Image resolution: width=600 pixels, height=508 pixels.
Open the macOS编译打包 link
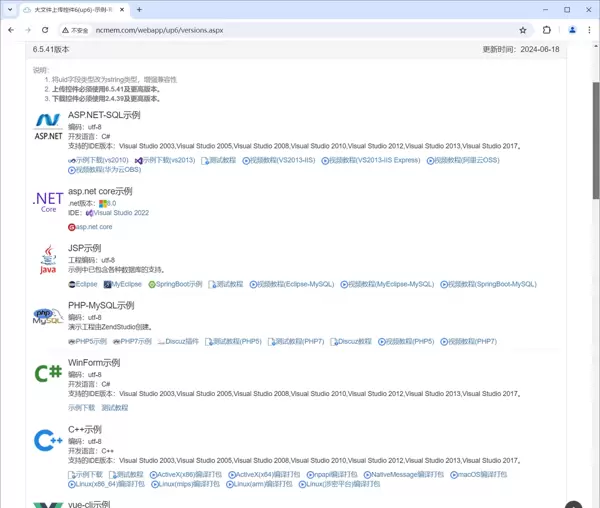pos(482,475)
